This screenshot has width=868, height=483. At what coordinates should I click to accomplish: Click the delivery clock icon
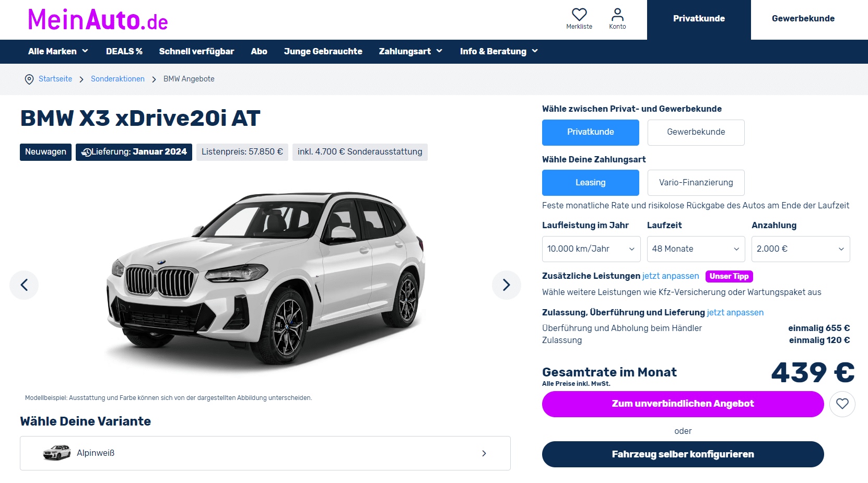(x=87, y=152)
